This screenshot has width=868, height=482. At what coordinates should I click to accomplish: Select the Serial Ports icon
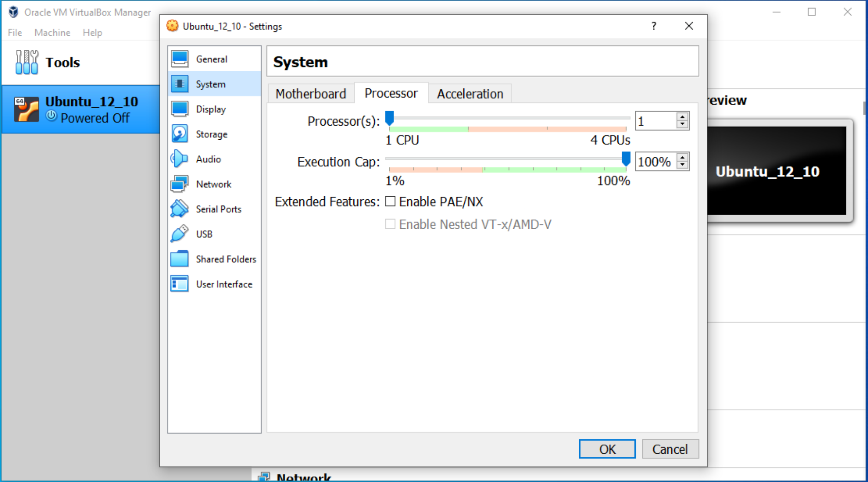click(x=179, y=209)
